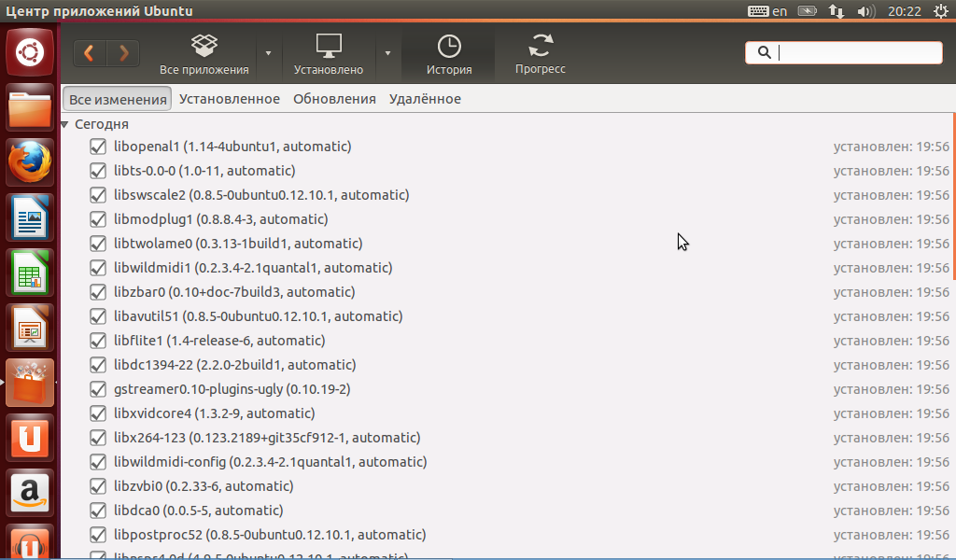Screen dimensions: 956x560
Task: Open battery indicator in top panel
Action: (x=808, y=11)
